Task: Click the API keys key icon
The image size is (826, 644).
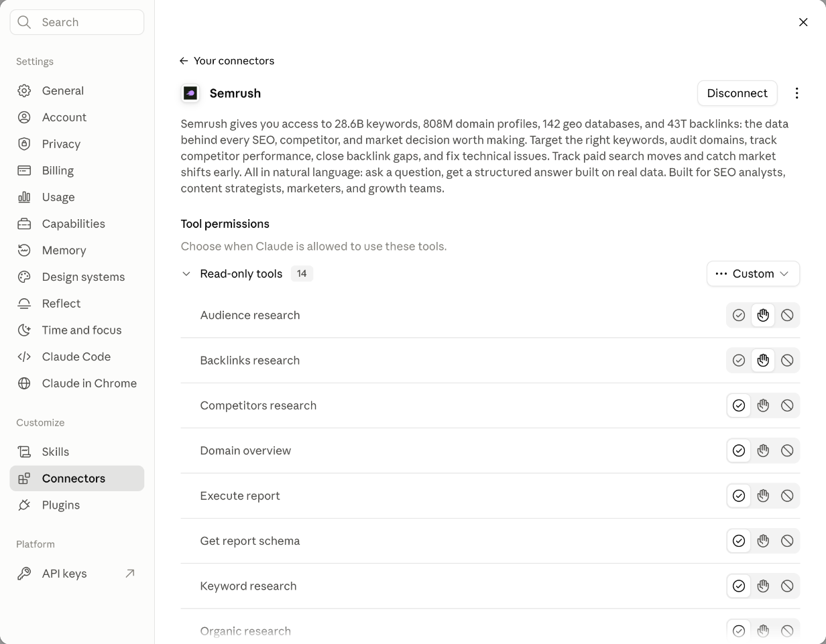Action: pos(24,574)
